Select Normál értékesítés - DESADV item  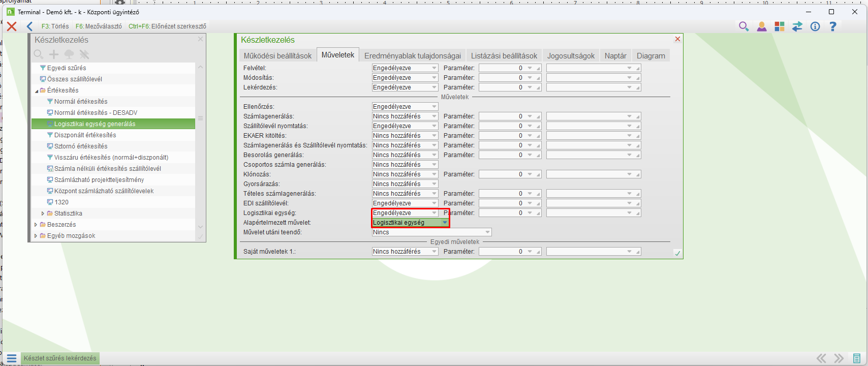[96, 113]
